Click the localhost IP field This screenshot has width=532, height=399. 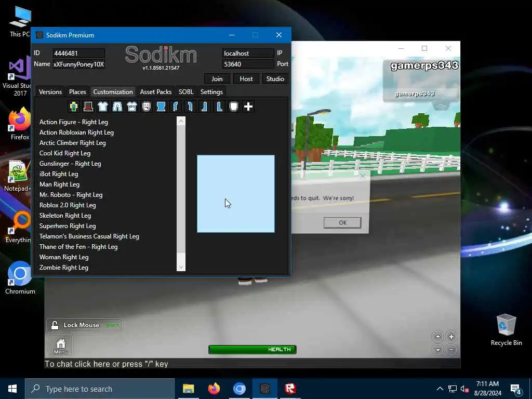pos(248,54)
